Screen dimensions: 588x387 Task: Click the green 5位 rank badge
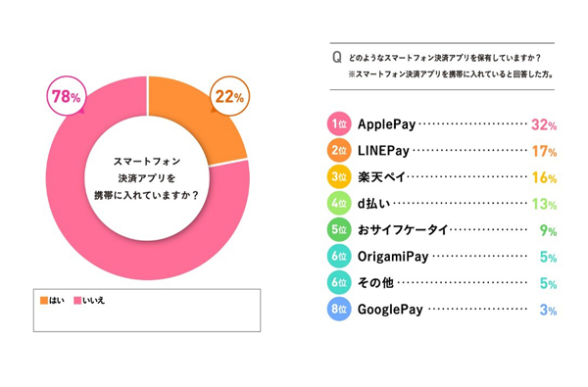339,229
